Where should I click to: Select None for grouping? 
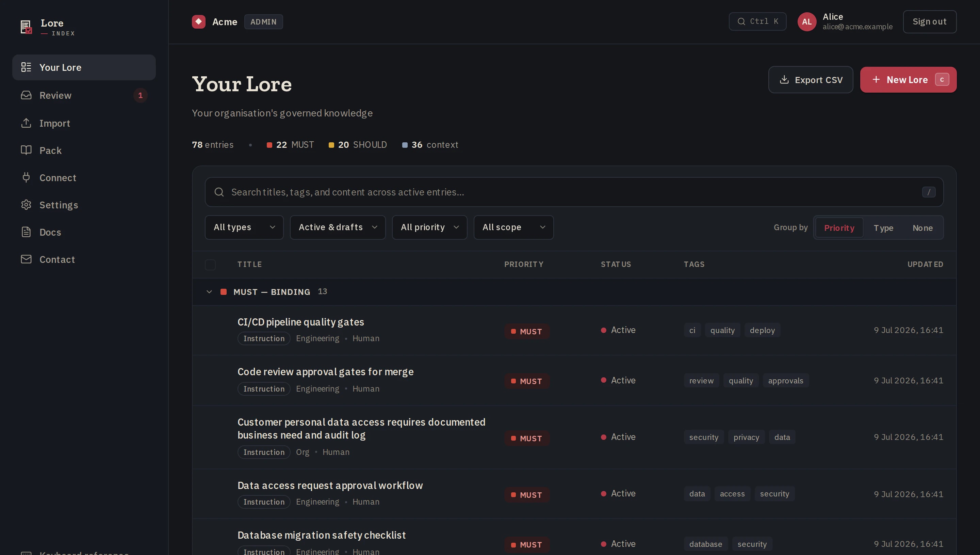(x=922, y=227)
